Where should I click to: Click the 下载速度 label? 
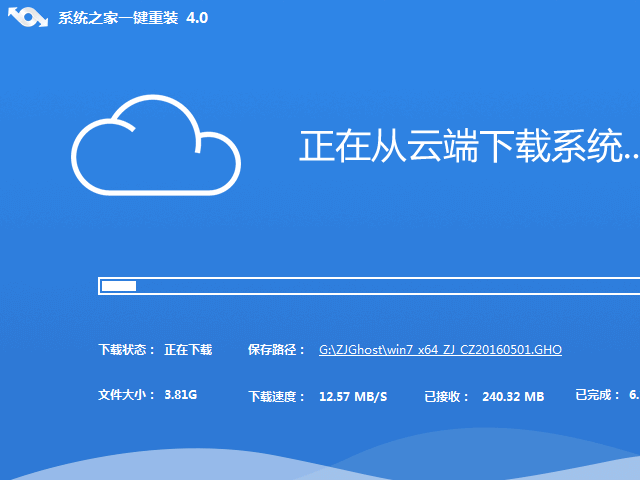tap(277, 397)
